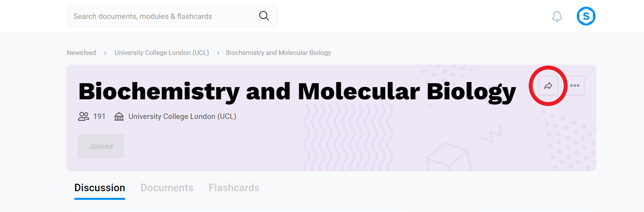This screenshot has height=212, width=644.
Task: Switch to the Discussion tab
Action: (100, 188)
